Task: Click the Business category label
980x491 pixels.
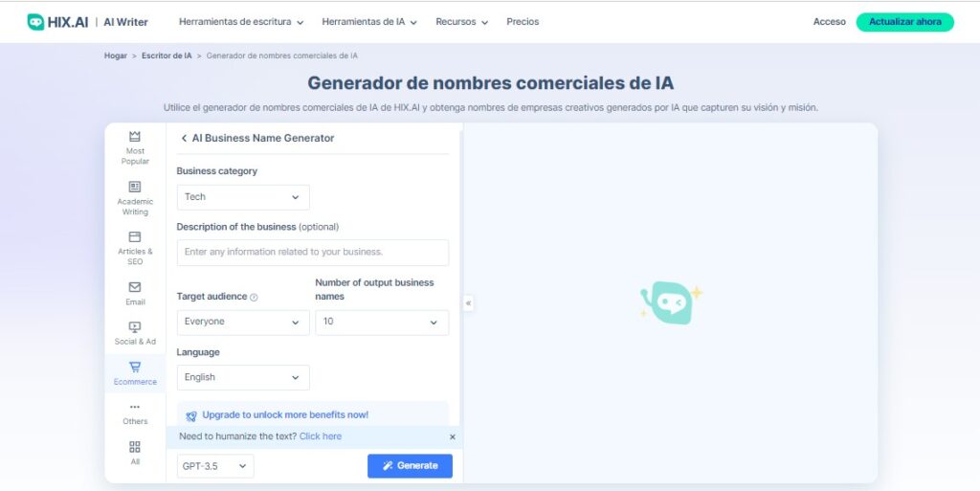Action: (x=217, y=171)
